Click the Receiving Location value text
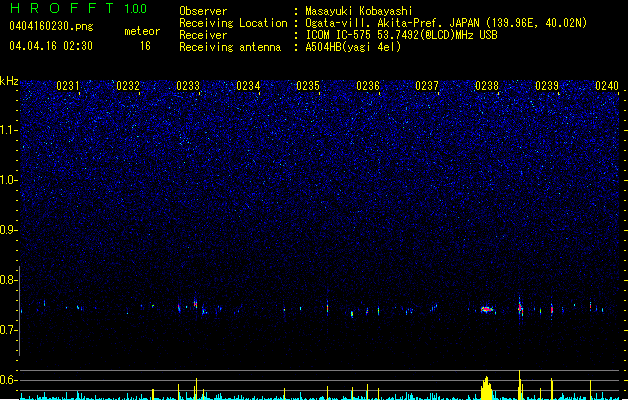 (446, 23)
